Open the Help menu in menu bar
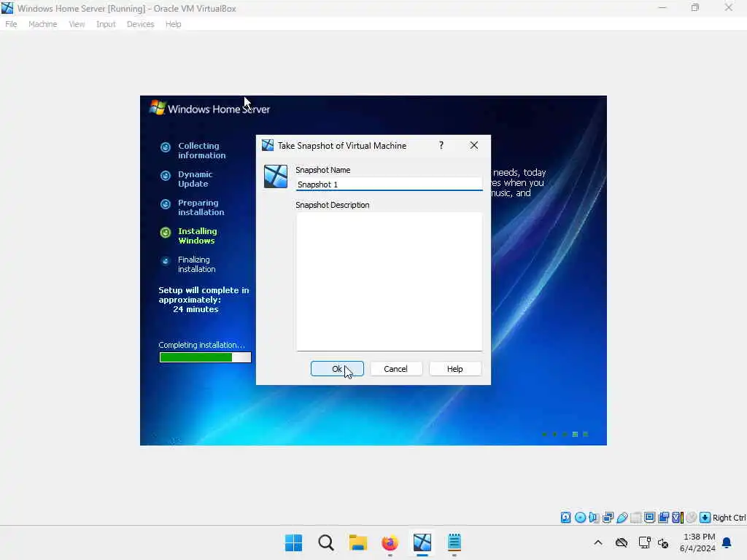The height and width of the screenshot is (560, 747). coord(174,24)
